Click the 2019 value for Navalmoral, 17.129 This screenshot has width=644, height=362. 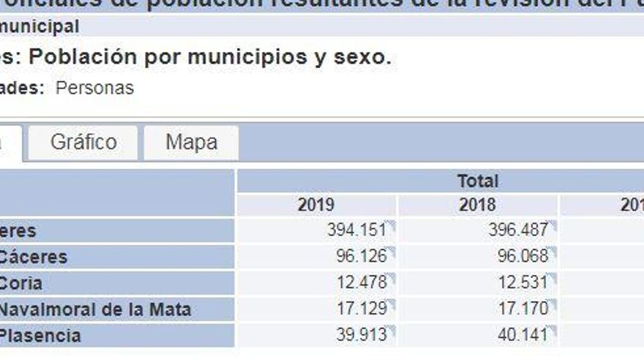point(362,309)
